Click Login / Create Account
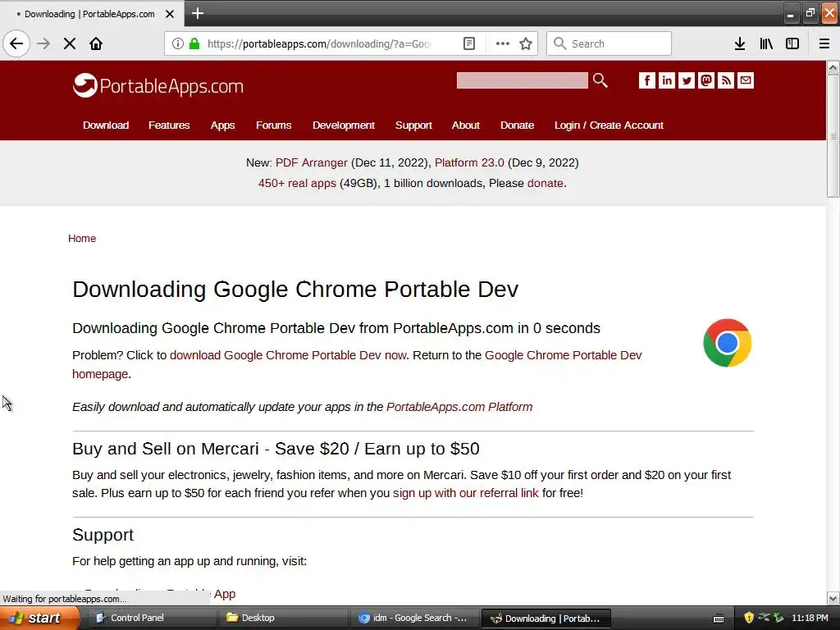840x630 pixels. click(609, 125)
